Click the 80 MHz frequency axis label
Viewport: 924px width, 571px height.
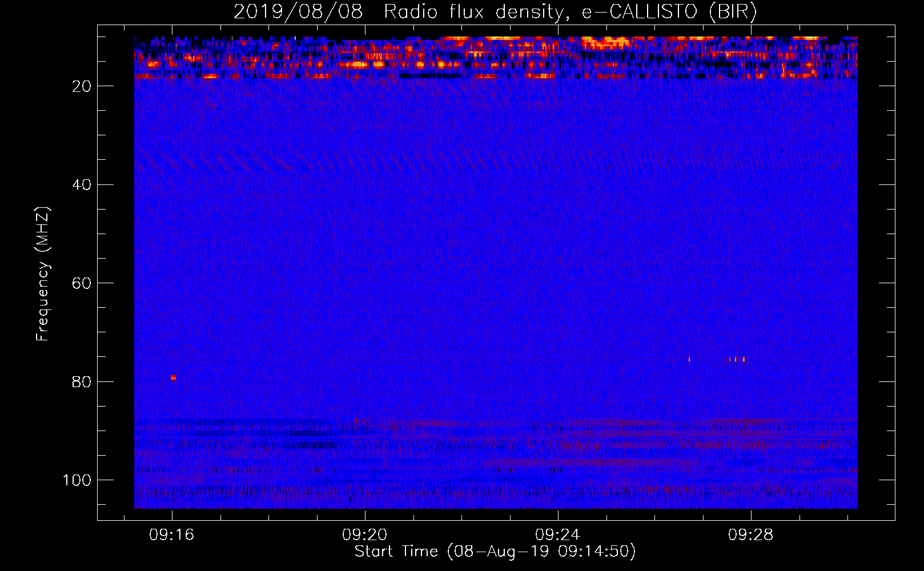click(82, 381)
